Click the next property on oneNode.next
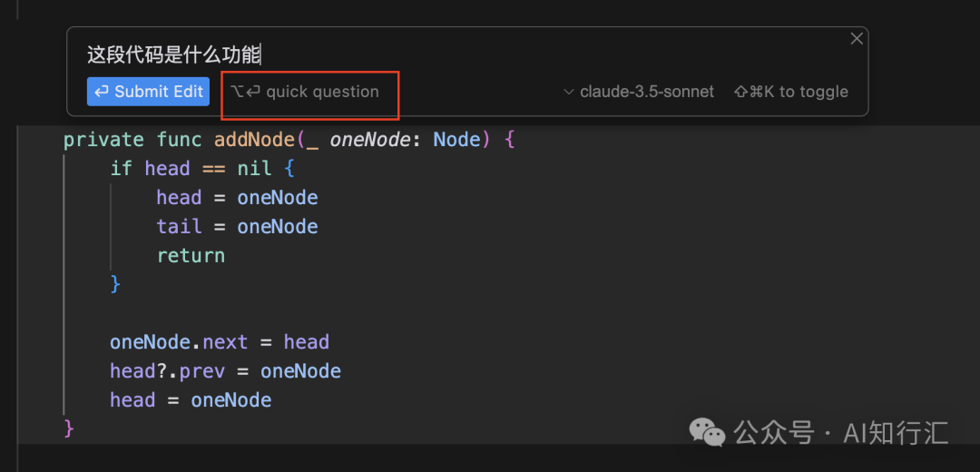The height and width of the screenshot is (472, 980). [225, 342]
